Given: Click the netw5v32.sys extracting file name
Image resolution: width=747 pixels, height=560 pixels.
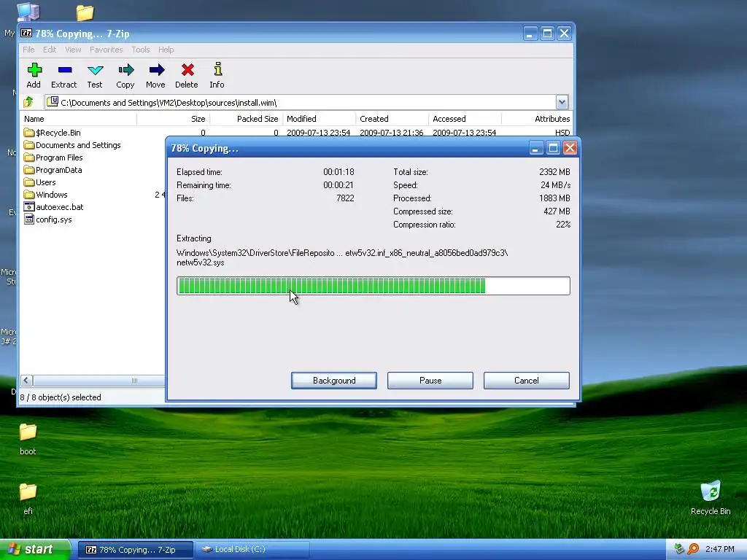Looking at the screenshot, I should point(200,262).
